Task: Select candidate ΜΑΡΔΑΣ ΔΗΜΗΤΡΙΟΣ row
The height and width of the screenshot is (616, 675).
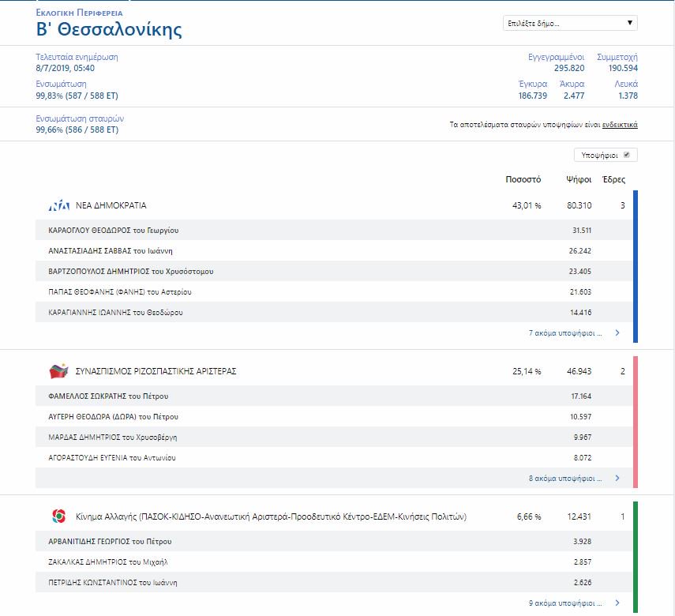Action: point(334,438)
